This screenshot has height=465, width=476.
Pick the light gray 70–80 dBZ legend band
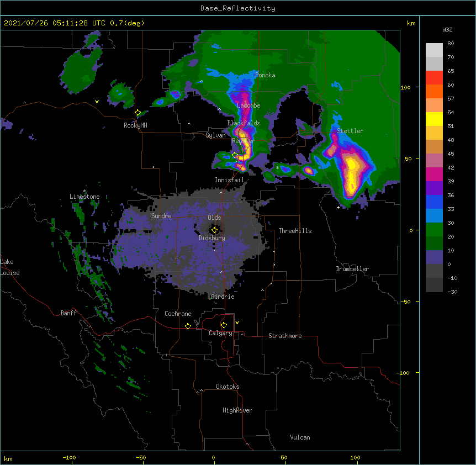(x=434, y=50)
